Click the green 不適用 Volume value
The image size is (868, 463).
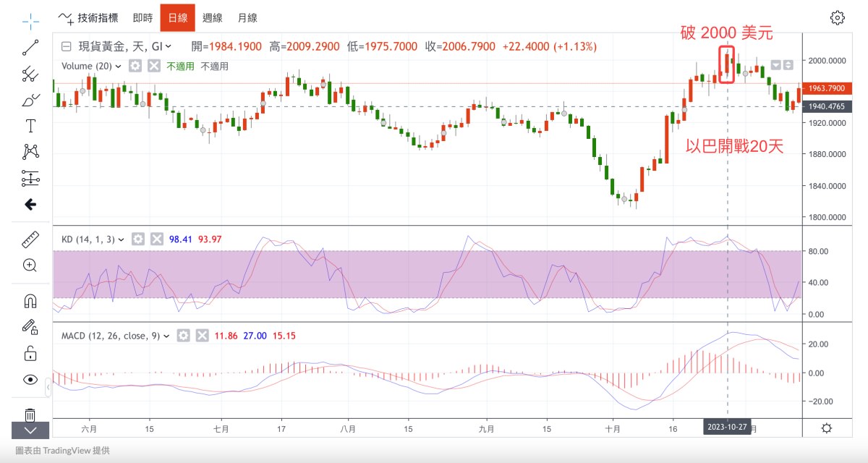coord(181,66)
